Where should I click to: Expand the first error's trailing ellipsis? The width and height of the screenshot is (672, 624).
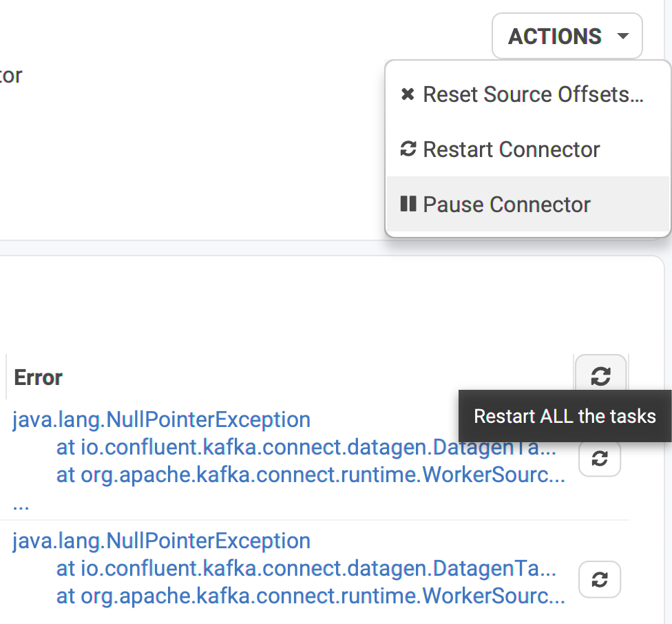(21, 506)
